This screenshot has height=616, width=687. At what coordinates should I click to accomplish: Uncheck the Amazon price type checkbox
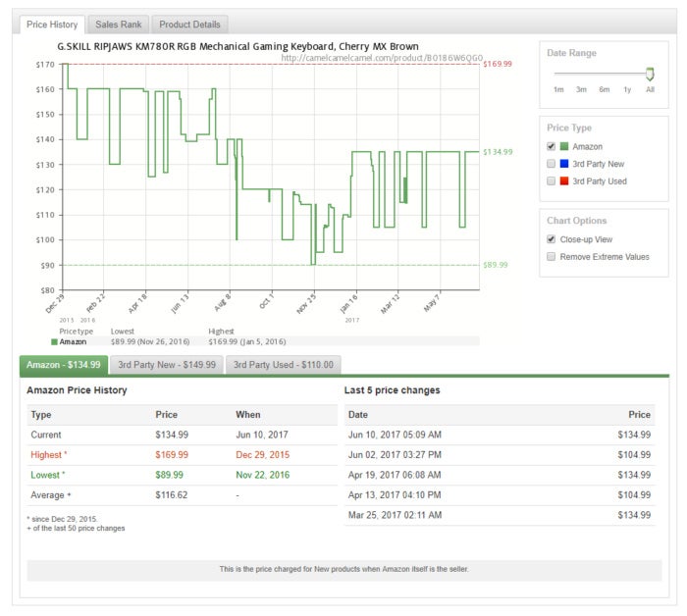(552, 146)
